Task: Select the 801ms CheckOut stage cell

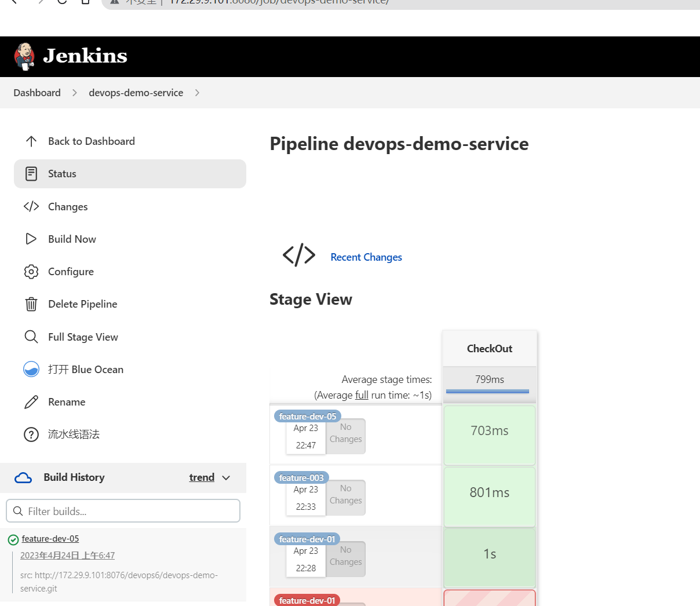Action: coord(490,497)
